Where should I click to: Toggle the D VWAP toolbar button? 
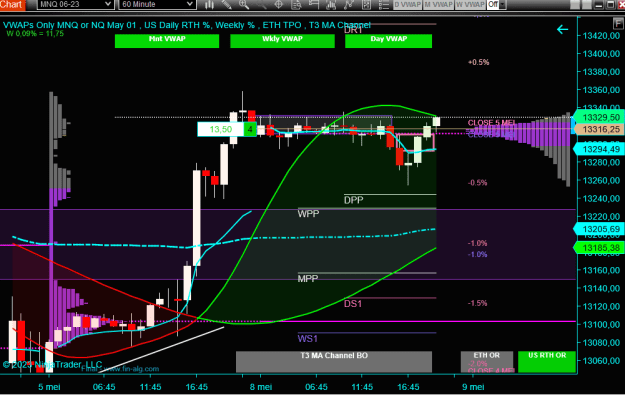[x=407, y=4]
